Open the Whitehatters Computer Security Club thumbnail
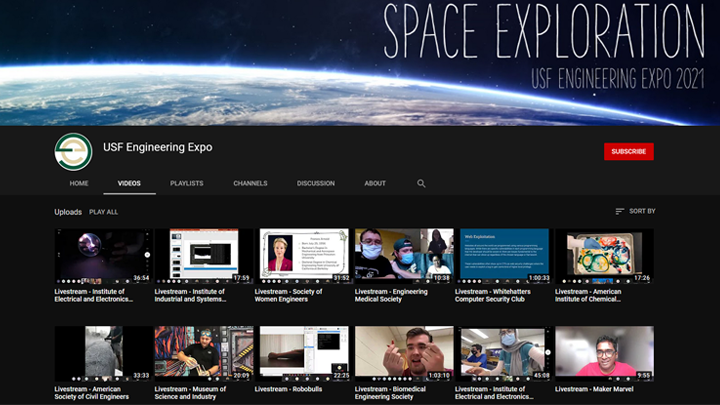 504,256
